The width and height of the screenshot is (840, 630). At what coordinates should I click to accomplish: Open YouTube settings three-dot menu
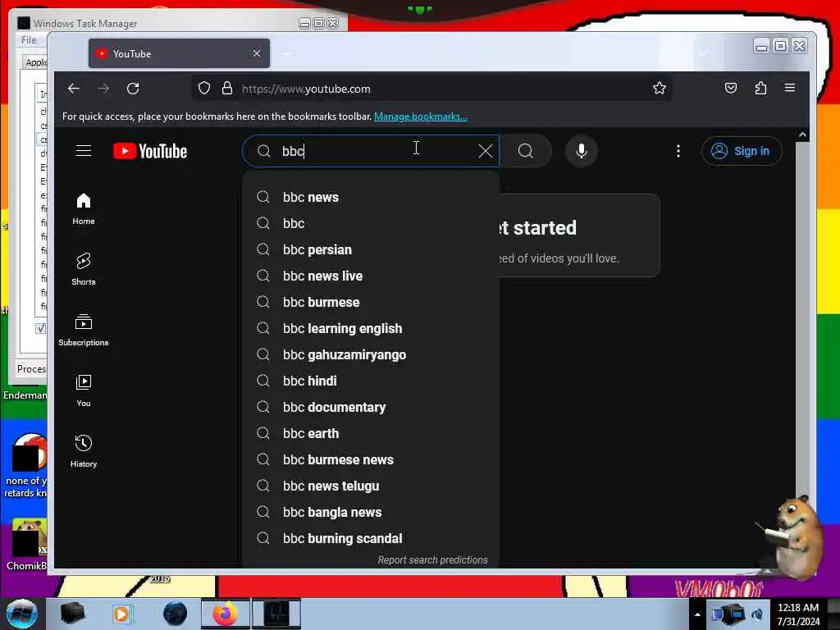pos(678,151)
